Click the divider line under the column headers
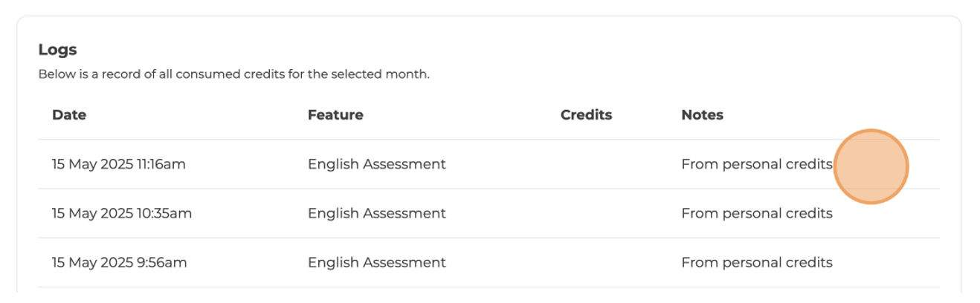 pyautogui.click(x=489, y=140)
